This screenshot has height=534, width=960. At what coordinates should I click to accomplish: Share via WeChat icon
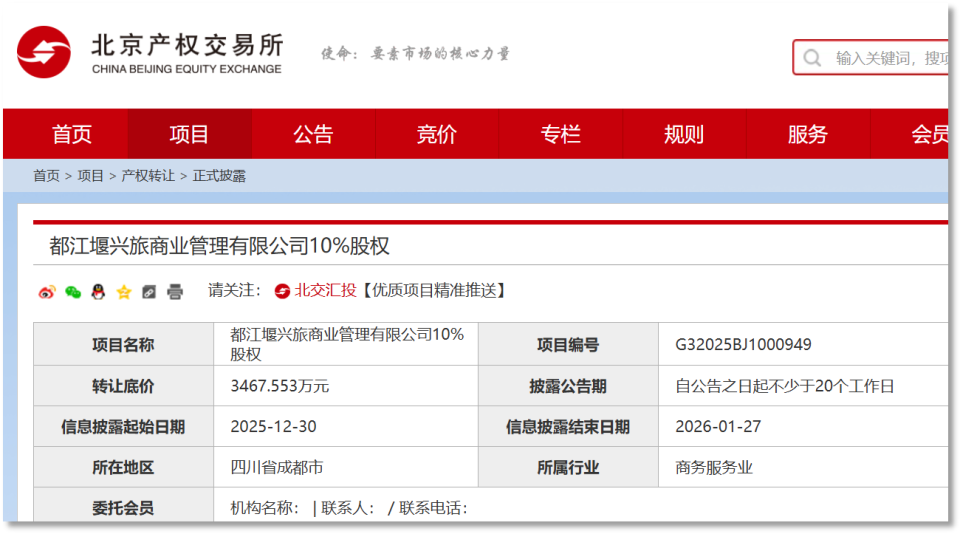coord(73,292)
